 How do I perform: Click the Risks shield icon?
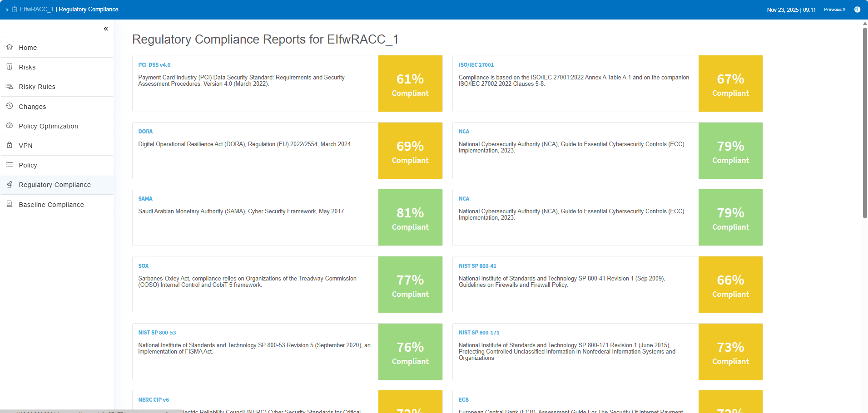10,67
